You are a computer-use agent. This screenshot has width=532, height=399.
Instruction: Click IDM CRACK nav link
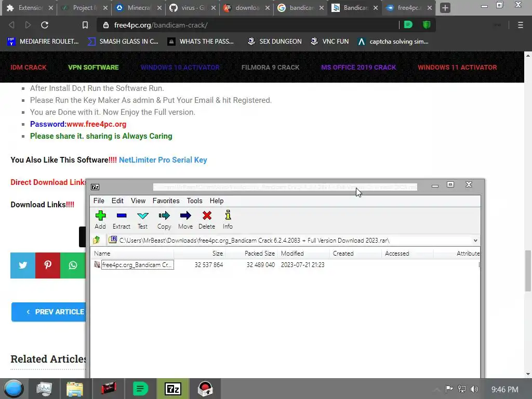(x=29, y=67)
